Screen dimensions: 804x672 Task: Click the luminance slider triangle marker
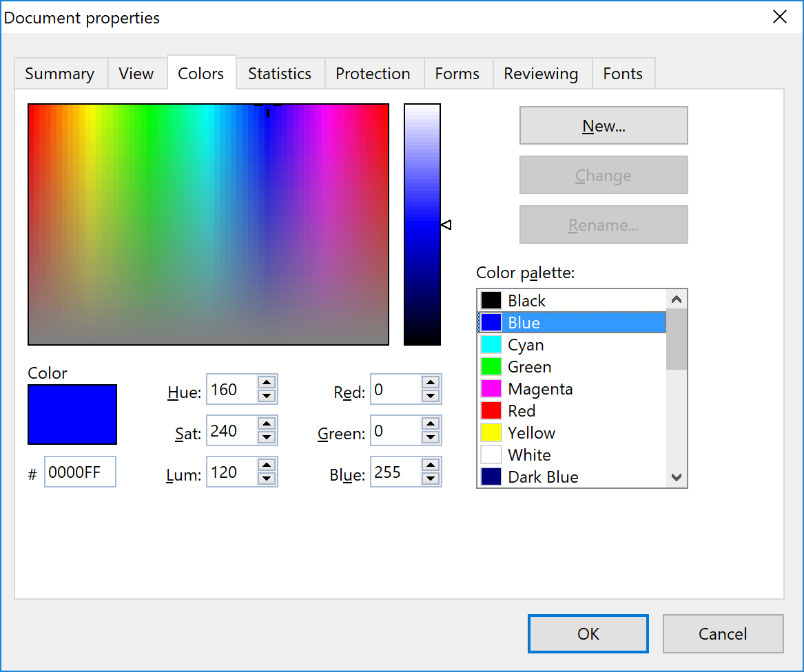[x=446, y=224]
